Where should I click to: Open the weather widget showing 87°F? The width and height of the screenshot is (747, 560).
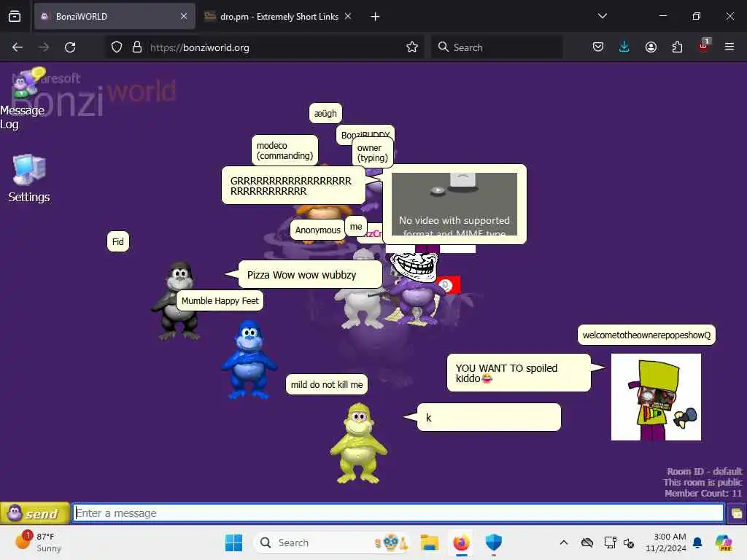[39, 542]
